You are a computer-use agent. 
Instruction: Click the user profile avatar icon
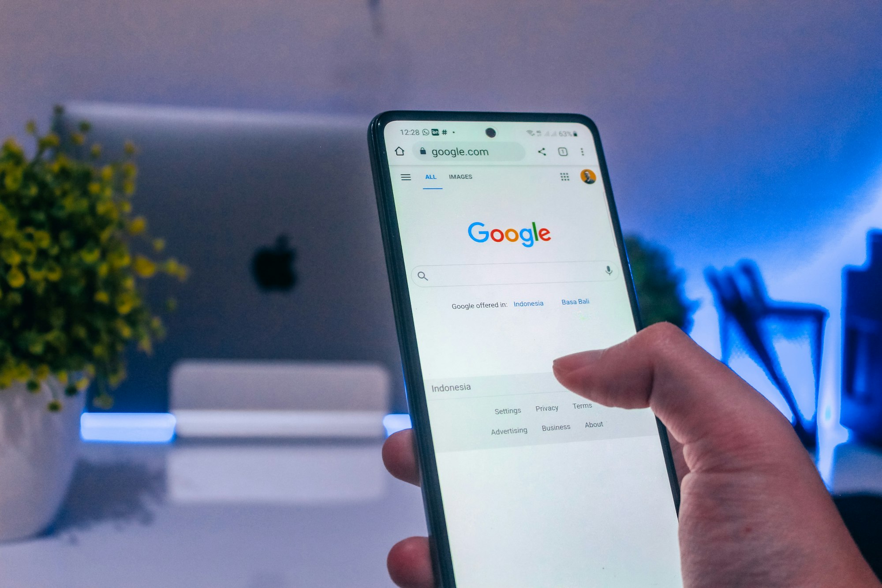click(x=587, y=177)
